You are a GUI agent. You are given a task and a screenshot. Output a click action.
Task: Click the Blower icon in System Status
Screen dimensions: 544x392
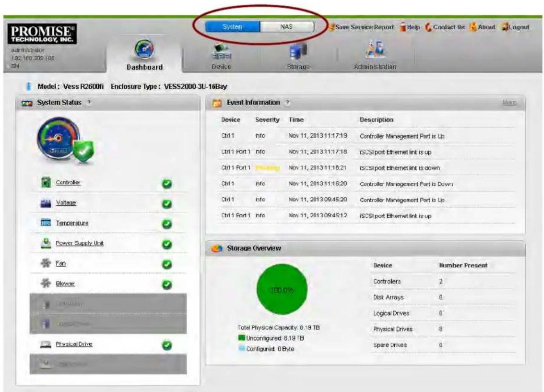tap(46, 283)
